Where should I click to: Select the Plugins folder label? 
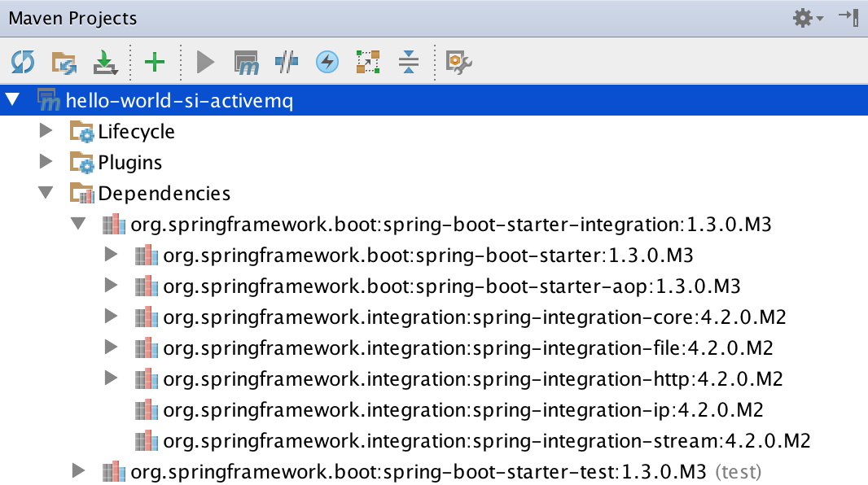130,163
